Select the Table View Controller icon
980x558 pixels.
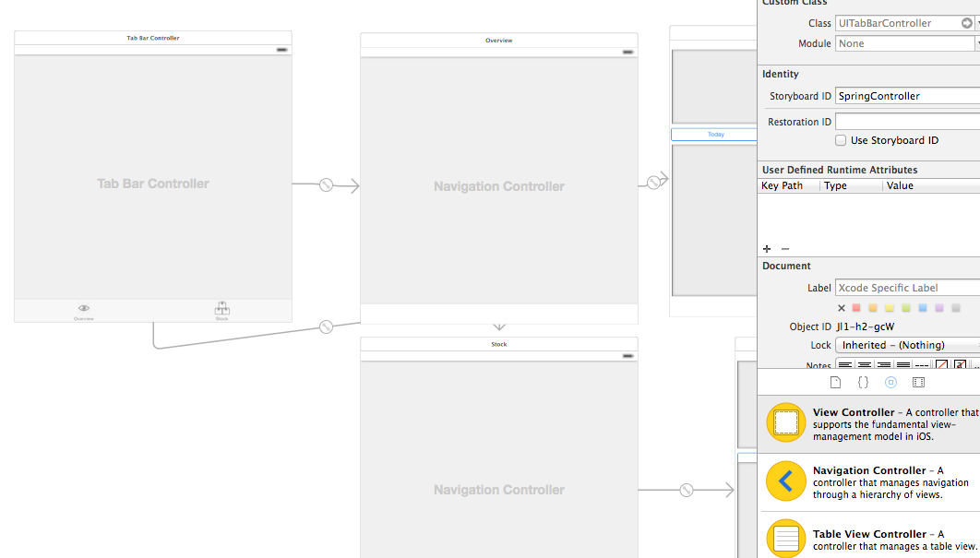(785, 539)
